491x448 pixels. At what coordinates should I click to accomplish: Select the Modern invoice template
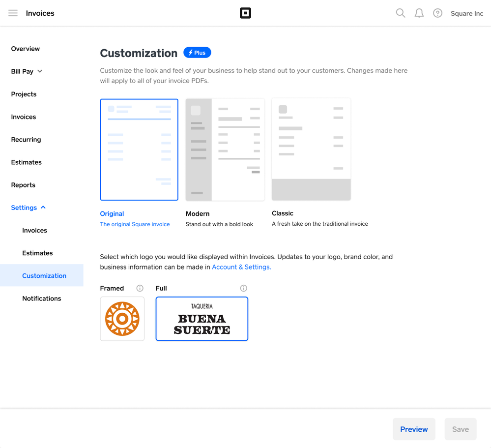tap(225, 149)
